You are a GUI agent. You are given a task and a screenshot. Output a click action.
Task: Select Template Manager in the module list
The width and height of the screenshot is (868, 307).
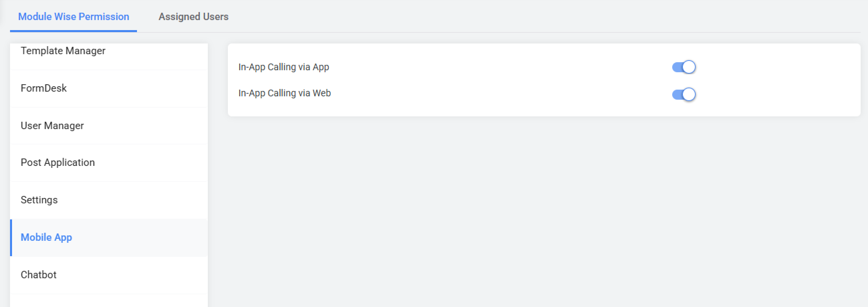(x=63, y=51)
